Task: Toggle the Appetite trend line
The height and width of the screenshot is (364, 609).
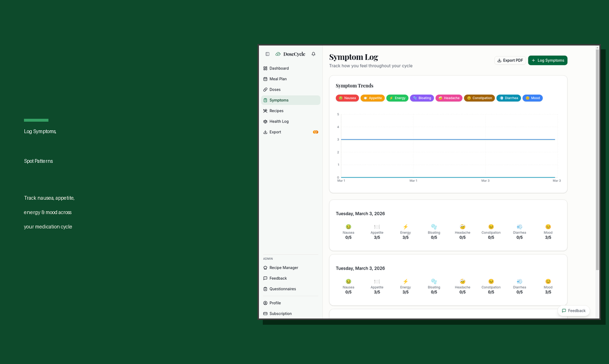Action: pos(373,98)
